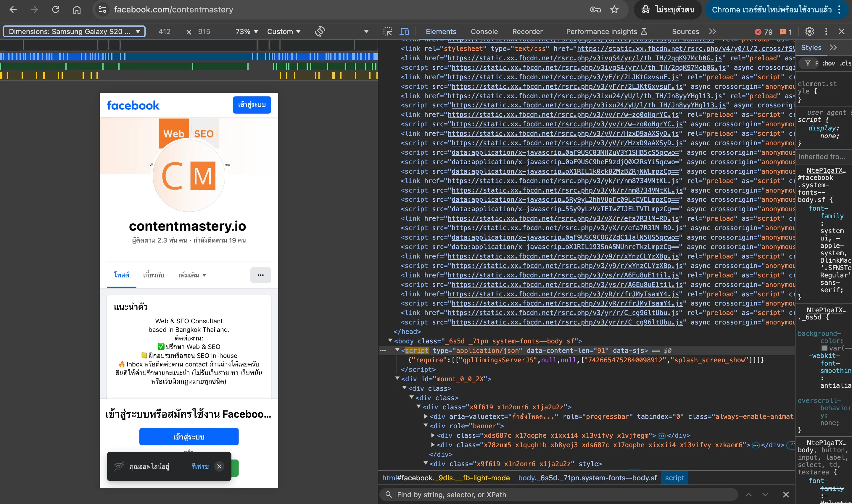This screenshot has width=852, height=504.
Task: Dismiss the offline notification toast
Action: click(219, 466)
